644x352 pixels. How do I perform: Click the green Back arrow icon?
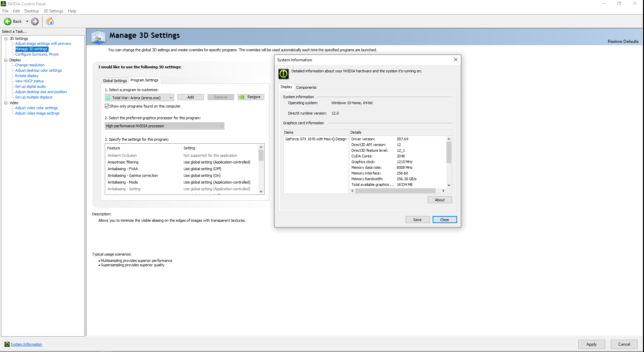click(x=7, y=21)
